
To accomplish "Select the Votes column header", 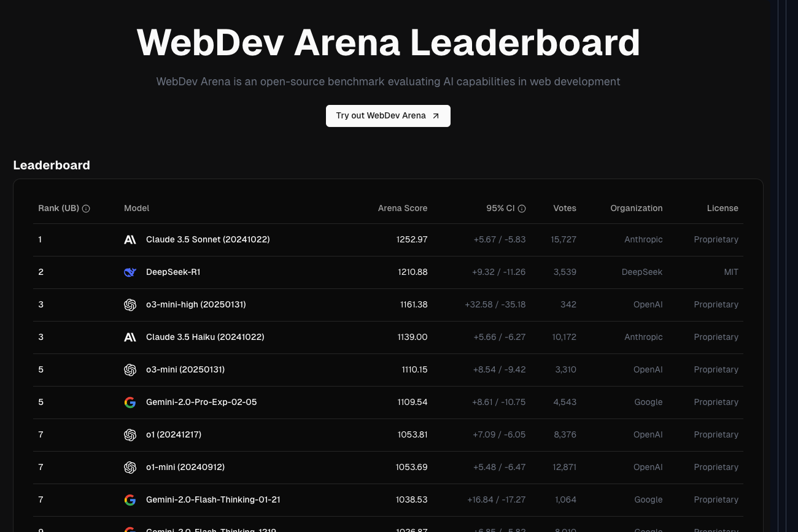I will tap(565, 209).
